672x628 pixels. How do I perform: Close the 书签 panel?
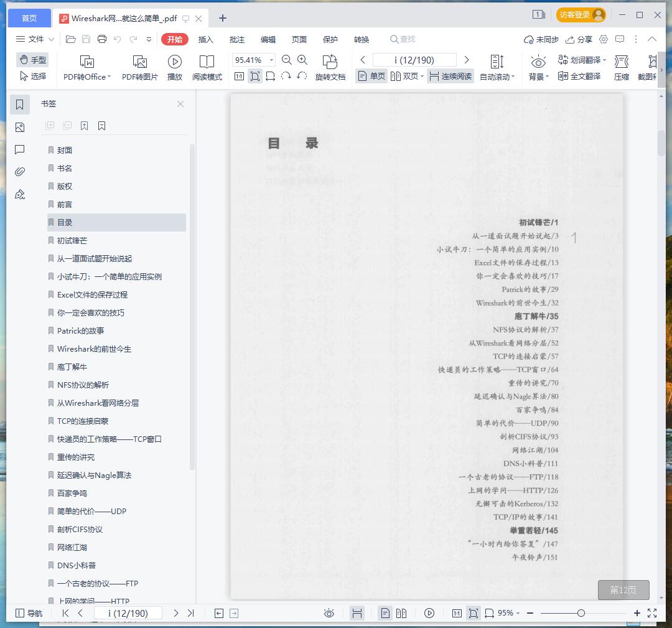[180, 104]
